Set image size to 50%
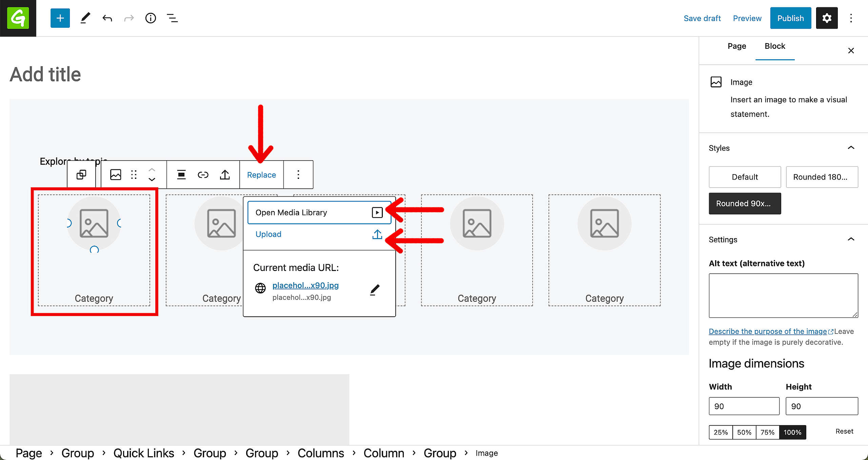This screenshot has height=460, width=868. click(x=744, y=432)
